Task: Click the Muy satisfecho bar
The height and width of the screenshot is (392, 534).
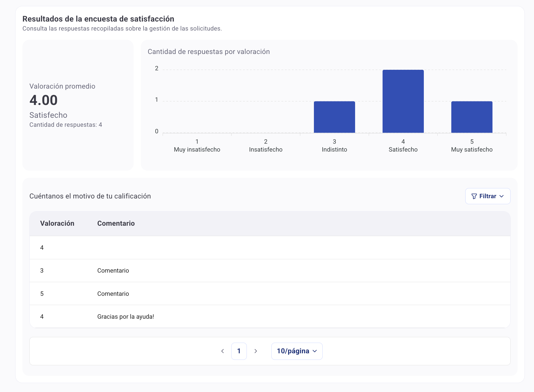Action: click(x=472, y=117)
